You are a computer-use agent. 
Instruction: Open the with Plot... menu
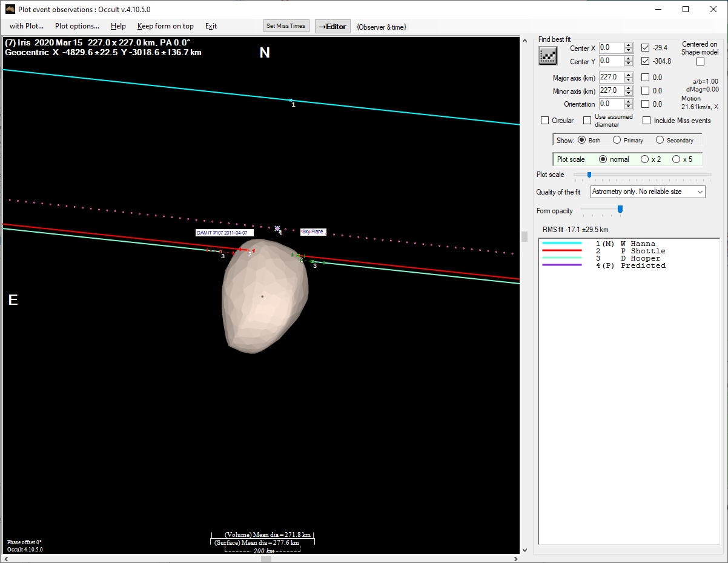pos(27,26)
